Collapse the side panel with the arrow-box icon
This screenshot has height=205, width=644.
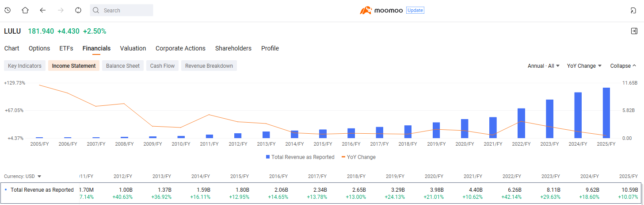click(634, 31)
